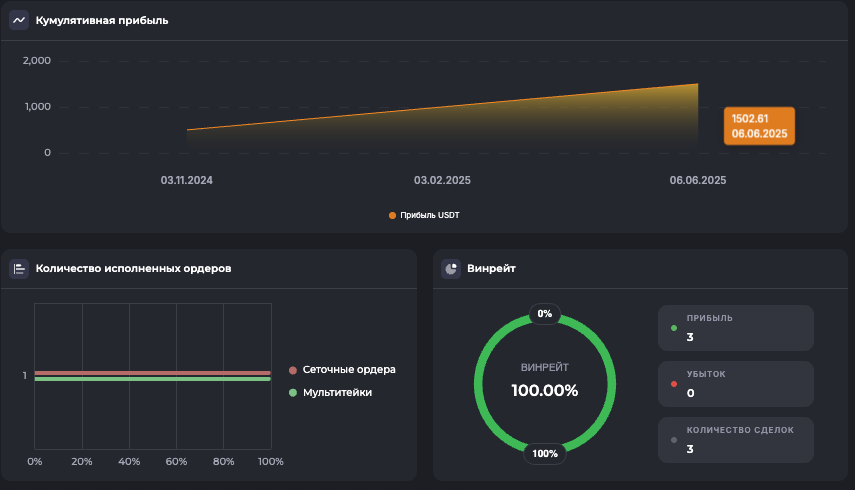The image size is (855, 490).
Task: Click the 100.00% value inside the donut
Action: click(545, 390)
